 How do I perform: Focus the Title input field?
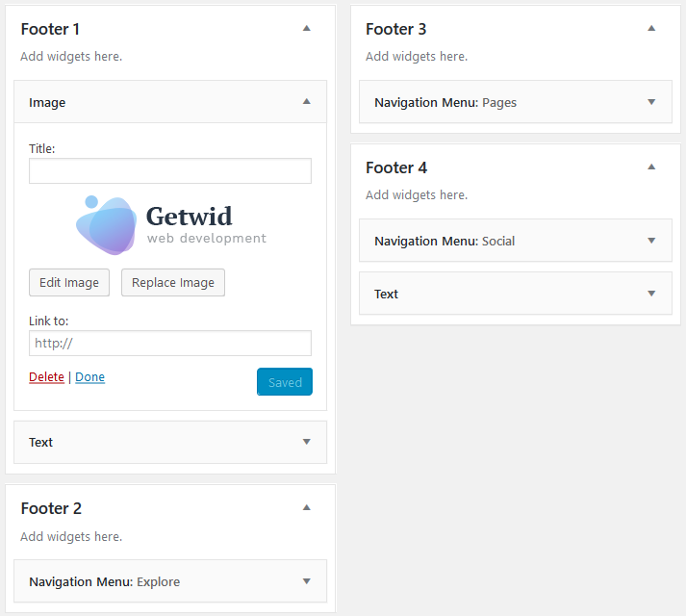click(170, 170)
